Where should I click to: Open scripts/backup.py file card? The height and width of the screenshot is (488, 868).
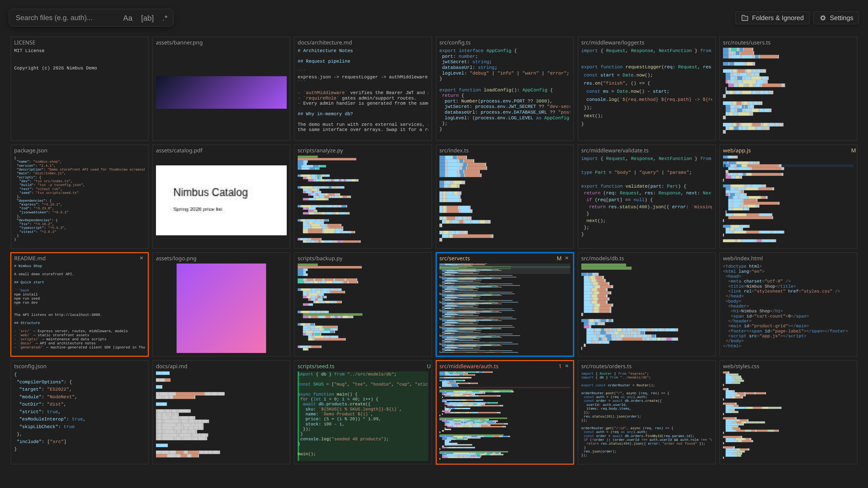pyautogui.click(x=363, y=304)
